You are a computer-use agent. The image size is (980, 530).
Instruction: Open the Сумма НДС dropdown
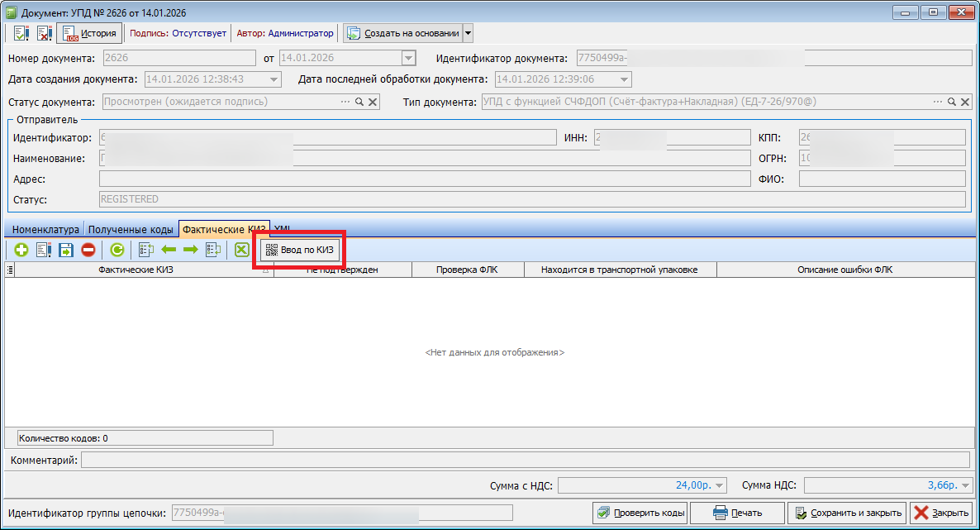point(962,485)
